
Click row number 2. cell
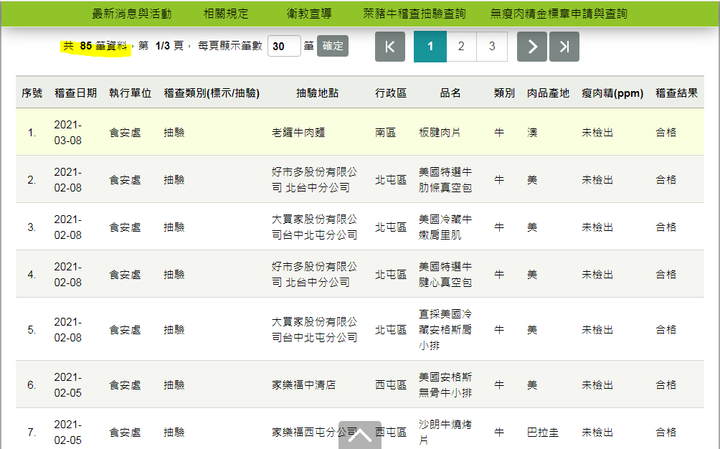click(31, 180)
